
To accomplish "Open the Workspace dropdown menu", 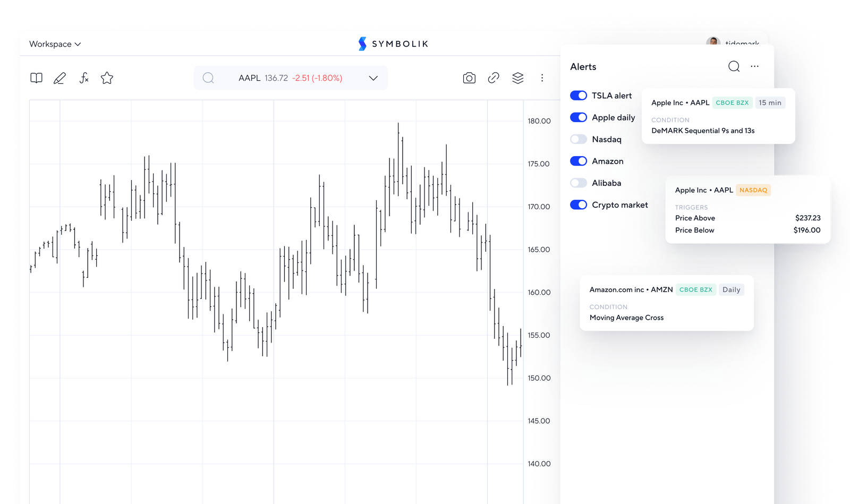I will [55, 44].
